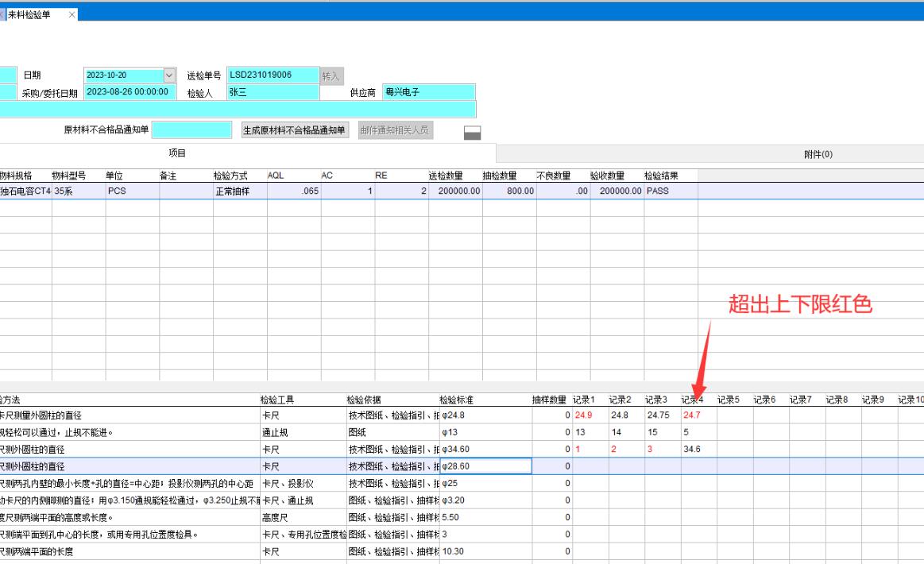Select the PASS cell under 检验结果

670,191
